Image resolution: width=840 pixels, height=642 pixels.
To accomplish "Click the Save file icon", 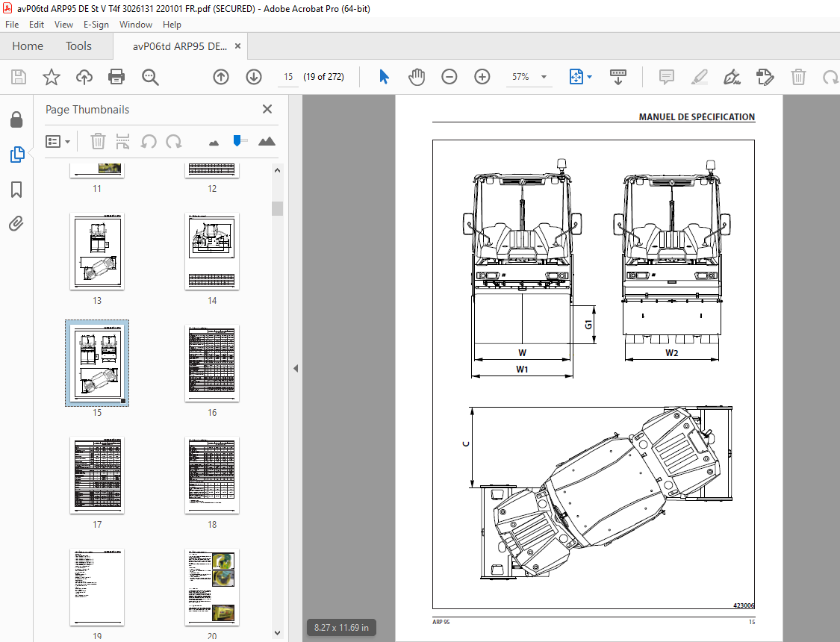I will click(x=19, y=77).
